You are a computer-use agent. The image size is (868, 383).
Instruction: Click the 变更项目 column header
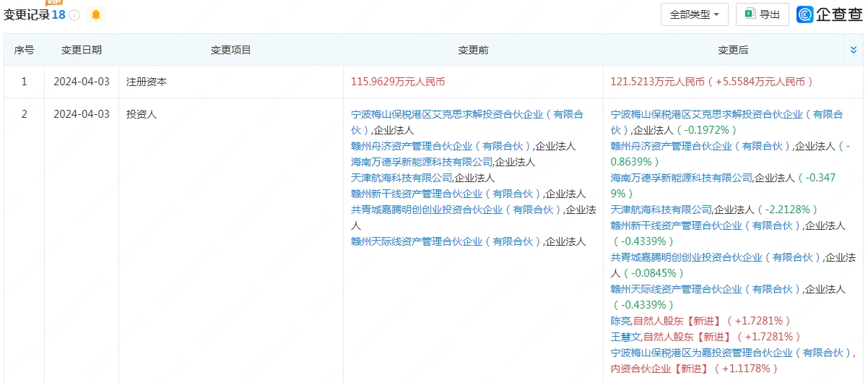231,50
